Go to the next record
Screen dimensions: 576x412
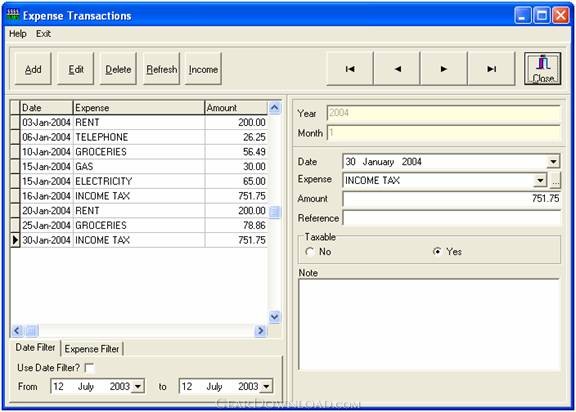point(444,69)
